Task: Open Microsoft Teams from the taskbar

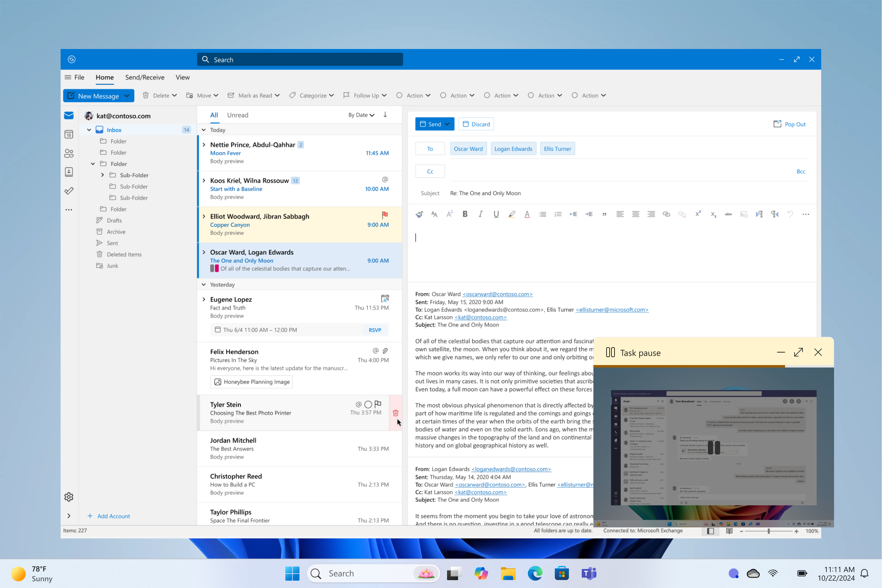Action: click(x=595, y=579)
